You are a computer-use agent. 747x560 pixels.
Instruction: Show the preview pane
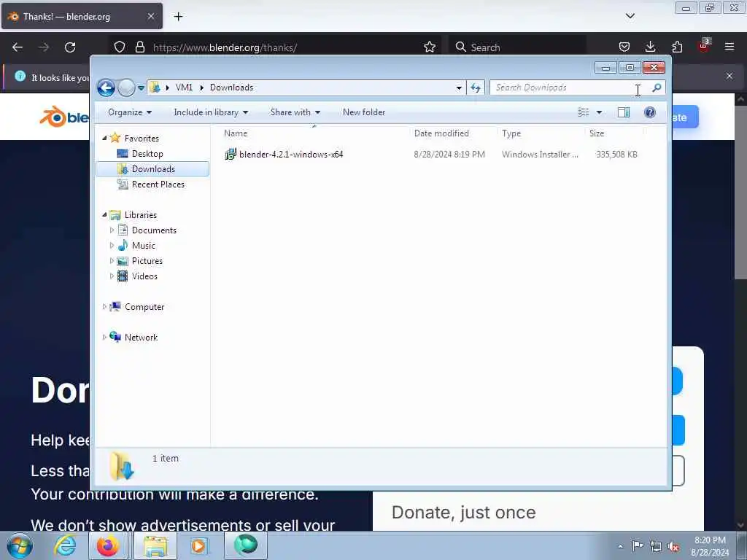pos(624,112)
